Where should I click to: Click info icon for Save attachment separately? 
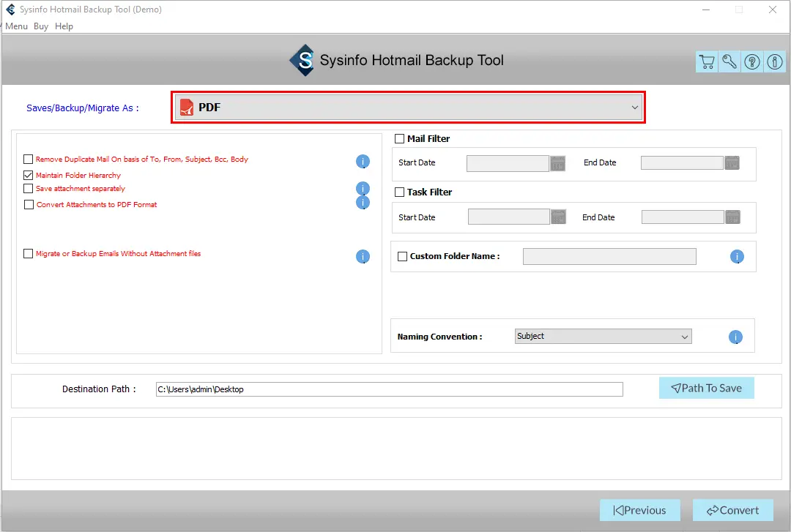coord(363,189)
